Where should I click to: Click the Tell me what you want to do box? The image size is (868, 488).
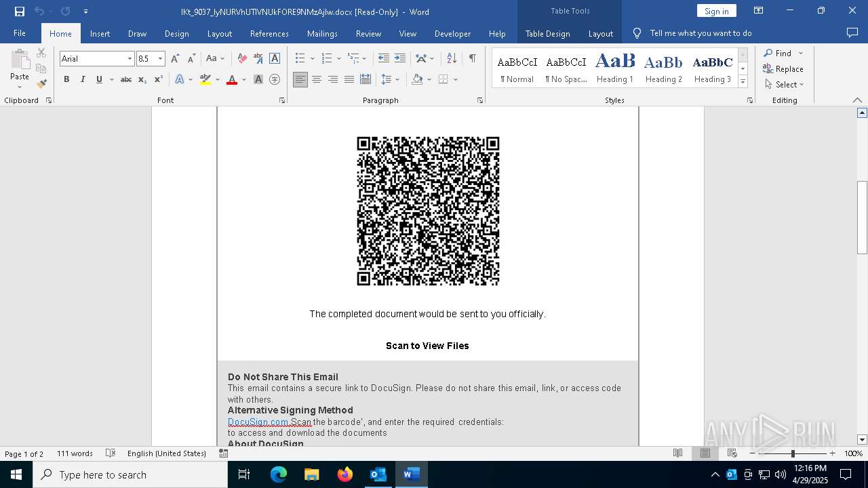(x=701, y=33)
